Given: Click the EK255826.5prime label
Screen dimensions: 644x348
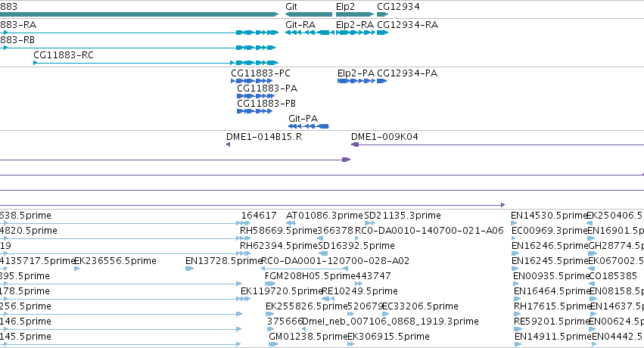Looking at the screenshot, I should pos(306,306).
